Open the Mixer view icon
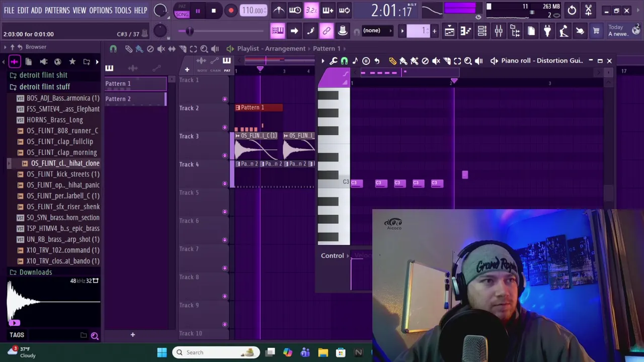This screenshot has width=644, height=362. (499, 31)
